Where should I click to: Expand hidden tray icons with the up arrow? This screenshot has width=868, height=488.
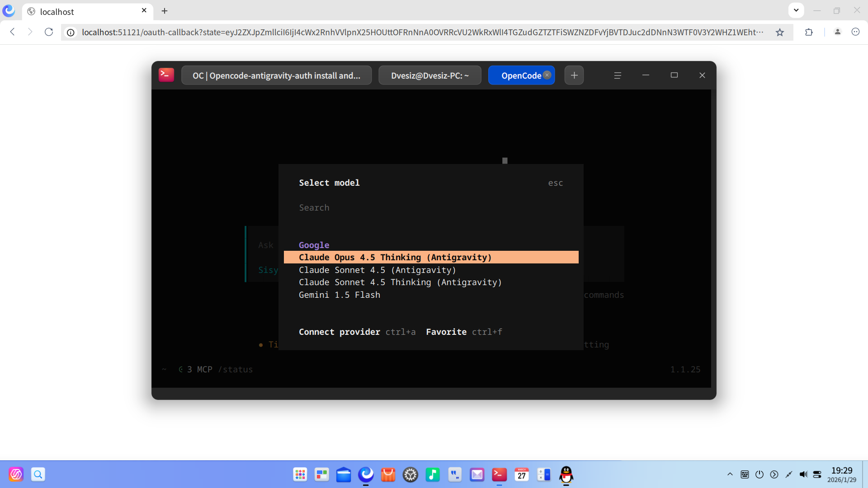click(730, 474)
